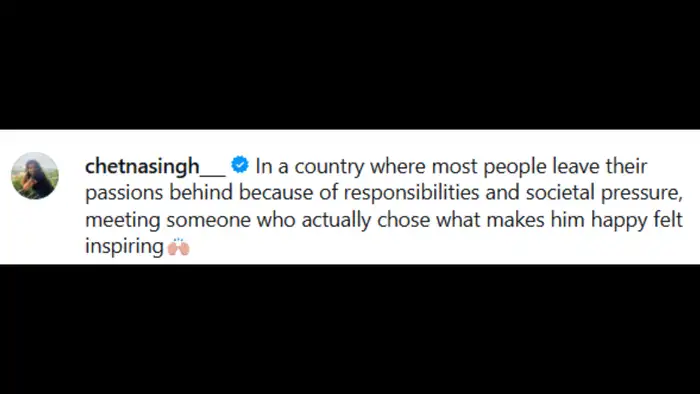Click the black area below the comment
This screenshot has width=700, height=394.
[350, 329]
